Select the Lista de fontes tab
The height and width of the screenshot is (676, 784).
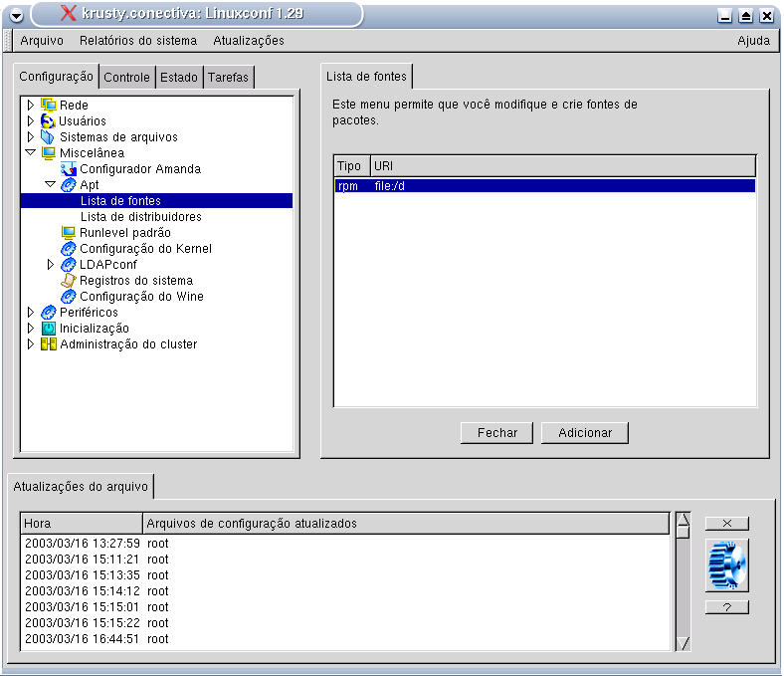click(x=366, y=76)
